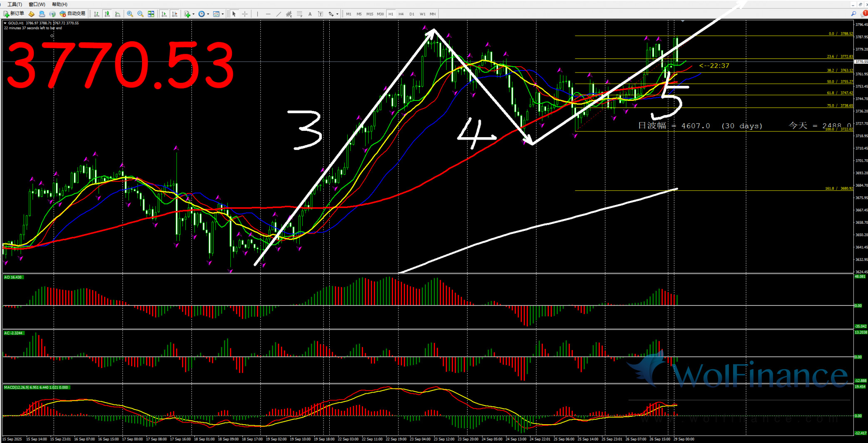The height and width of the screenshot is (443, 868).
Task: Select the text label 'A' tool
Action: point(310,14)
